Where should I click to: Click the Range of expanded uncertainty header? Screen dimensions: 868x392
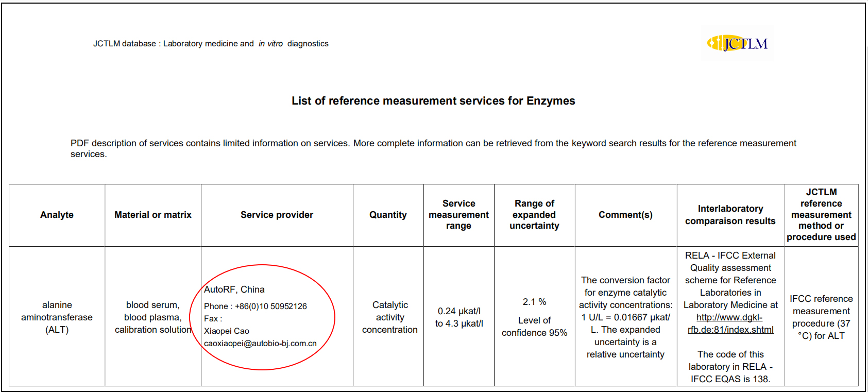click(534, 215)
